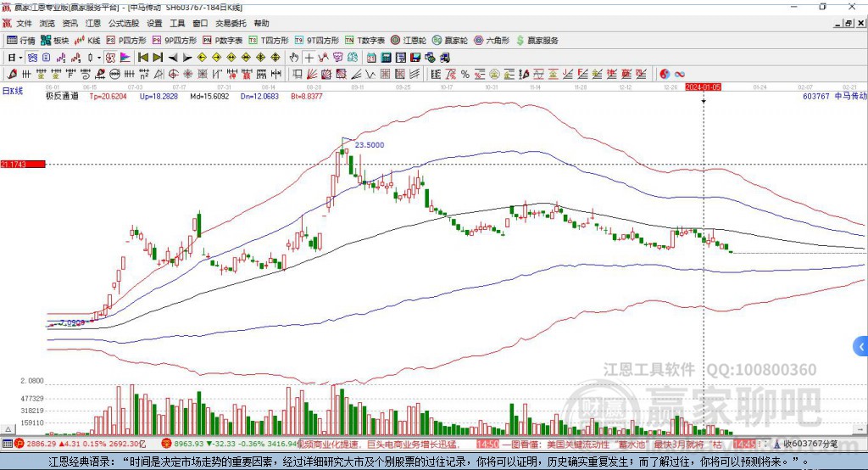Open the 资讯 menu

click(70, 23)
